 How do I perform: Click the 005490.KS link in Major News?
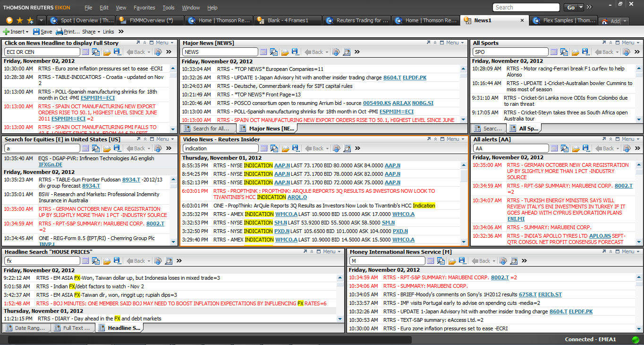coord(376,103)
